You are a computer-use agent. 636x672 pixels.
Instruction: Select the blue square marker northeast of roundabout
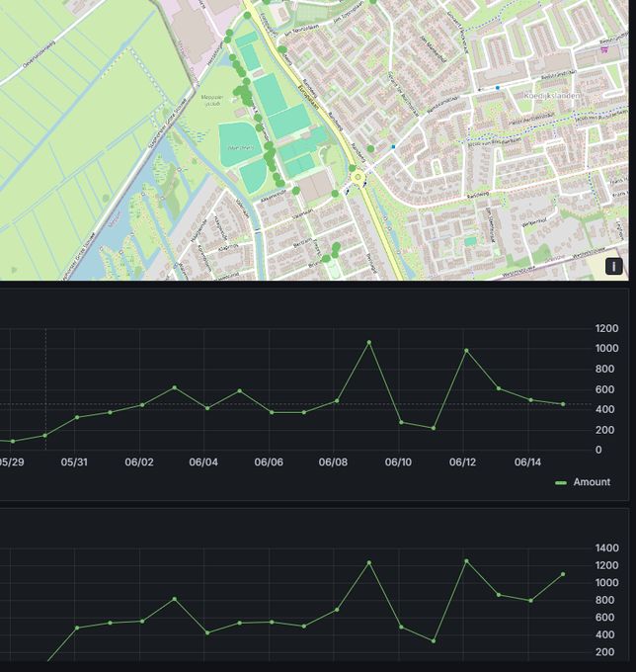[x=393, y=146]
